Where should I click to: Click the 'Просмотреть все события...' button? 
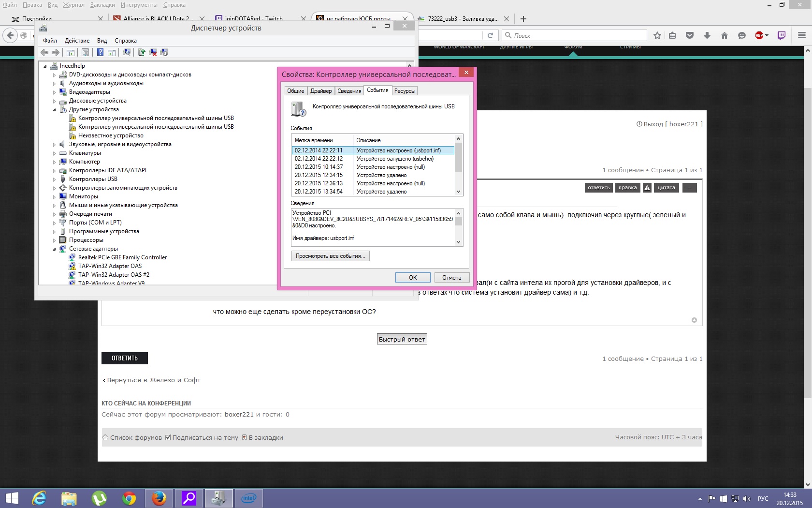[x=331, y=256]
